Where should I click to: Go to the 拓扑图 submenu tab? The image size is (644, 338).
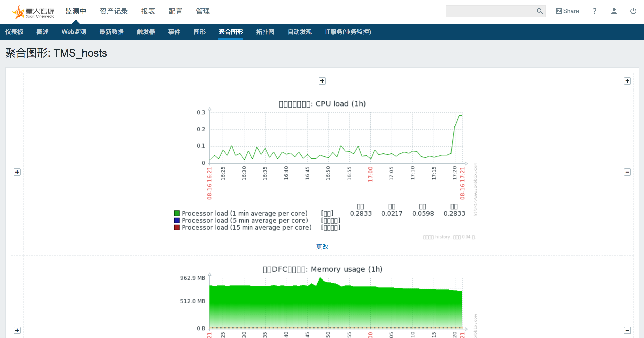click(265, 32)
